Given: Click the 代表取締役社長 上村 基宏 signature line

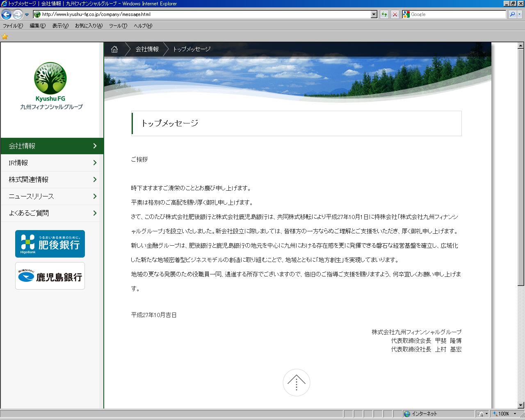Looking at the screenshot, I should (426, 349).
